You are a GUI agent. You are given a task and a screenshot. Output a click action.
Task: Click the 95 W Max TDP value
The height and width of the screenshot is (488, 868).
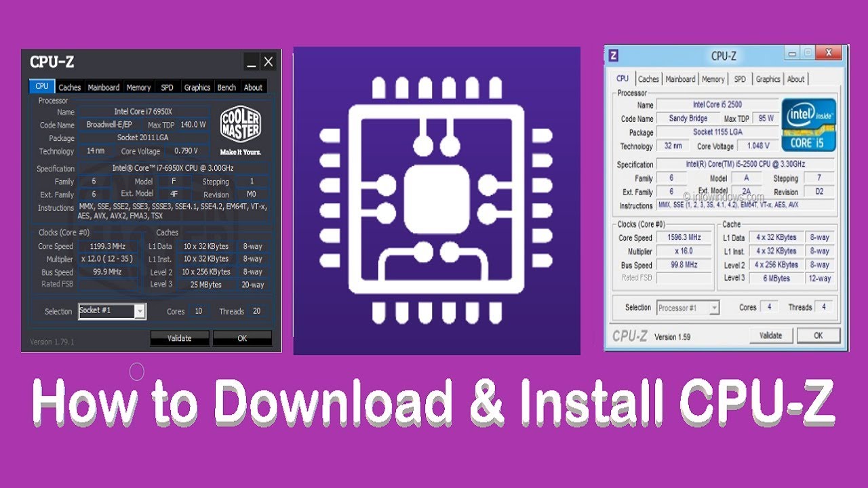pos(766,119)
